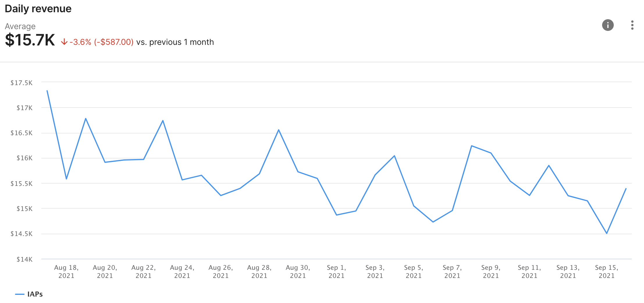Click the first data point at chart start
The width and height of the screenshot is (644, 303).
47,91
